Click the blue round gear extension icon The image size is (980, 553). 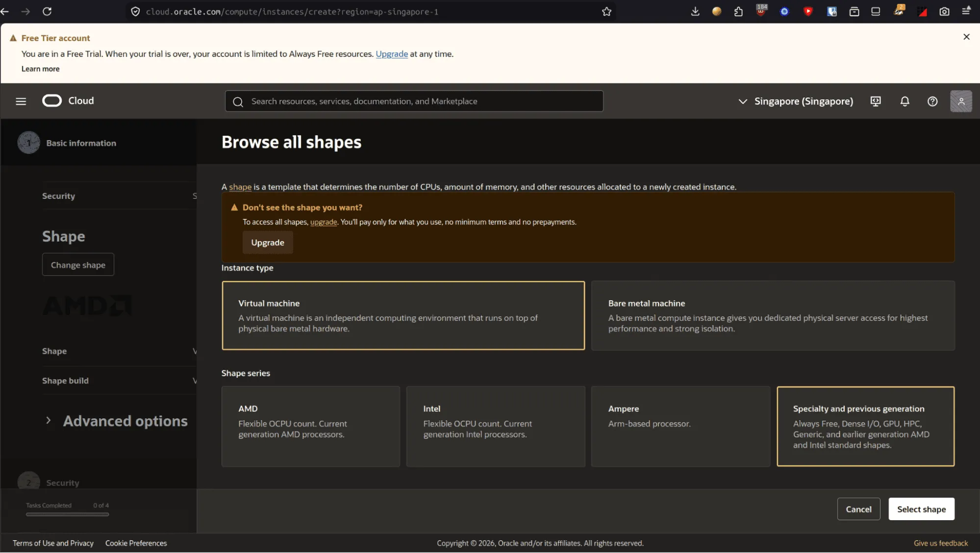click(x=784, y=11)
